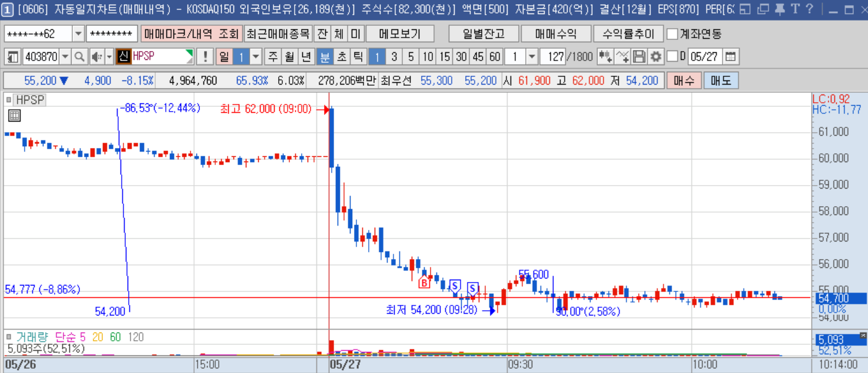Click the exclamation mark info icon
868x373 pixels.
pos(205,57)
